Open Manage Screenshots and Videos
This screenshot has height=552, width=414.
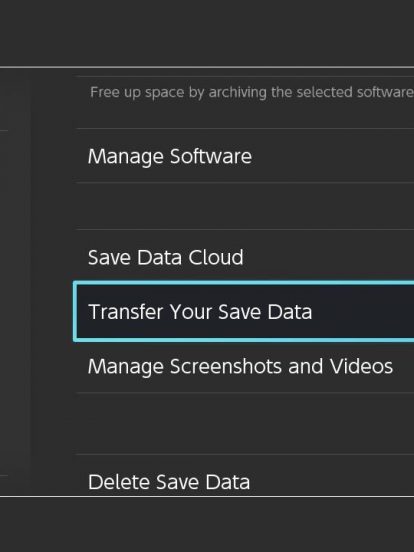pyautogui.click(x=245, y=366)
